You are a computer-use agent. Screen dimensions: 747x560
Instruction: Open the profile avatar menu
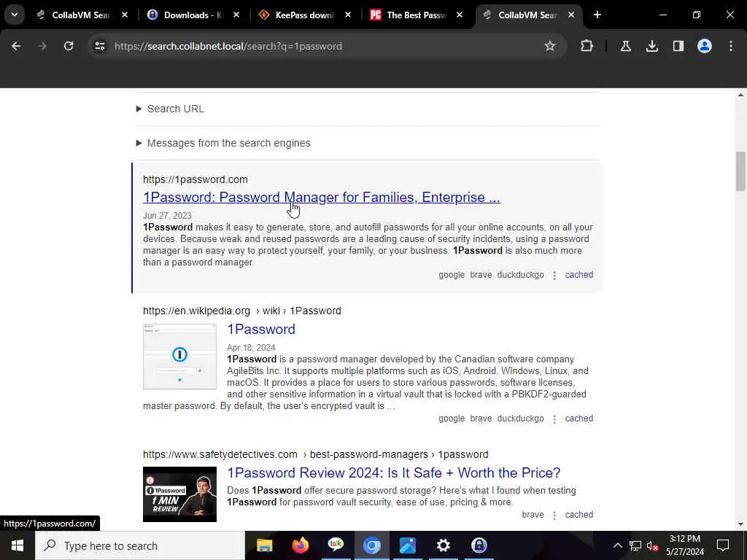coord(704,46)
